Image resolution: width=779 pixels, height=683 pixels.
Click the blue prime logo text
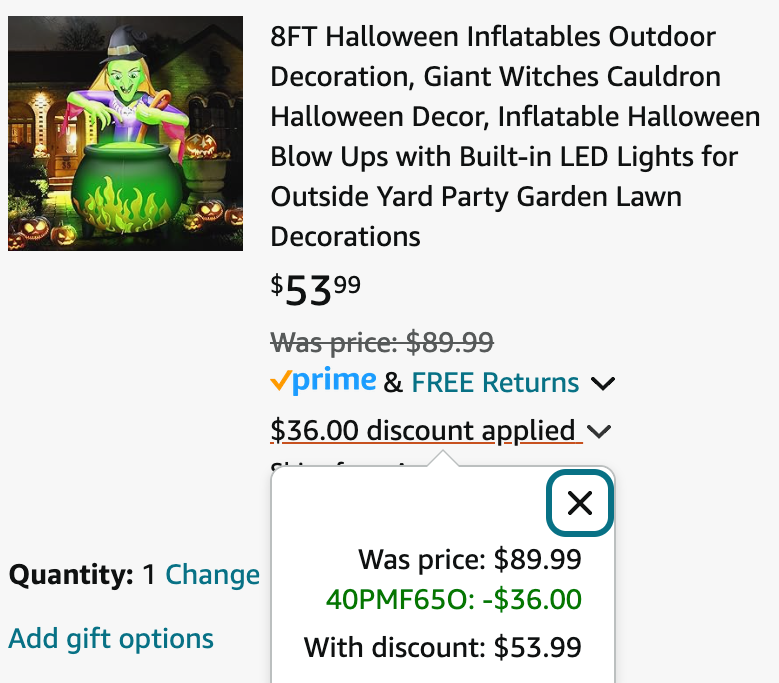pyautogui.click(x=334, y=380)
